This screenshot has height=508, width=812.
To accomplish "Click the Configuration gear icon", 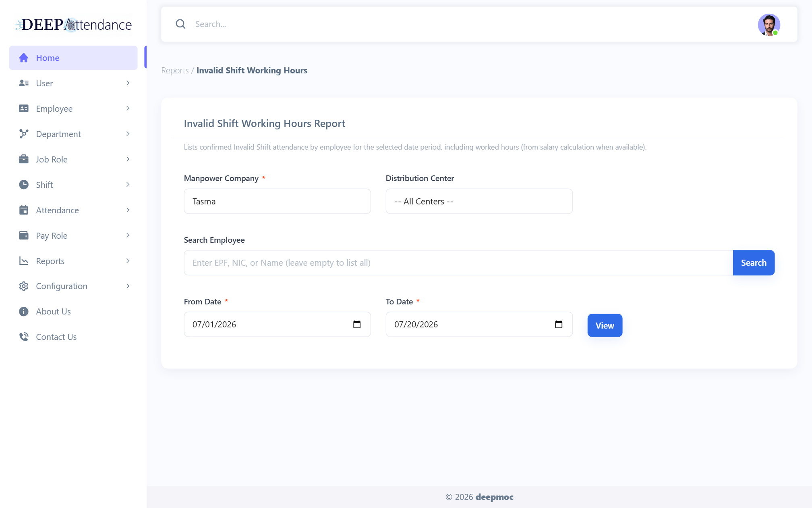I will (x=24, y=286).
